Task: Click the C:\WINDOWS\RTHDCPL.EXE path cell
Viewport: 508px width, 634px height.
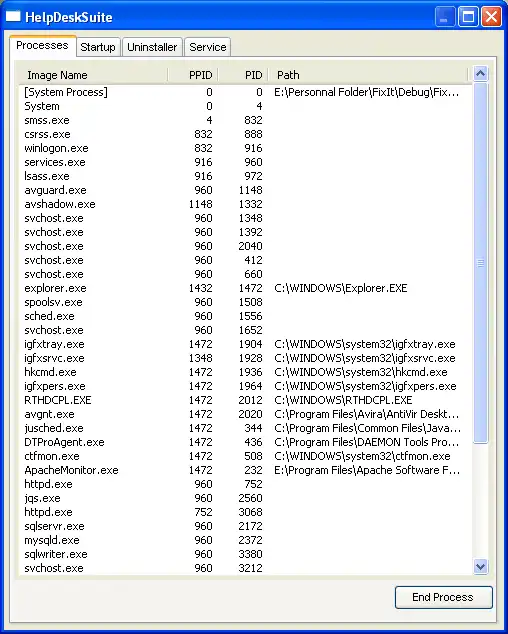Action: [343, 400]
